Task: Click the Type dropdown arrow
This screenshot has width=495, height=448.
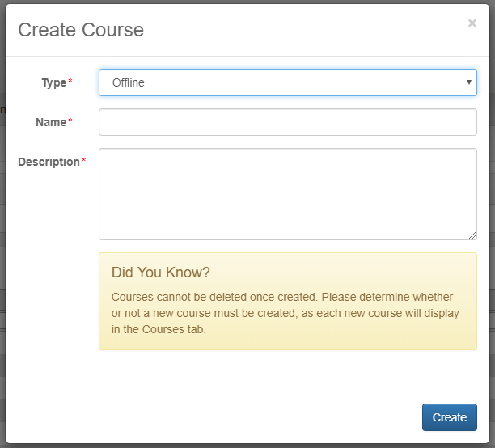Action: coord(469,82)
